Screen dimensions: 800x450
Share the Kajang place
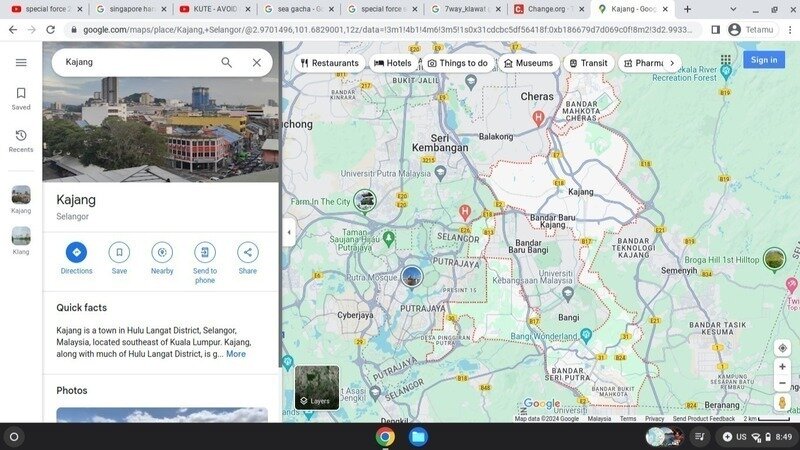click(247, 252)
